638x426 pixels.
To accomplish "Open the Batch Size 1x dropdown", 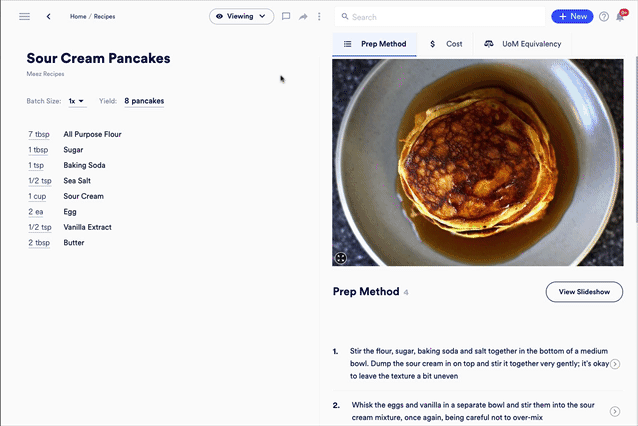I will pos(77,101).
